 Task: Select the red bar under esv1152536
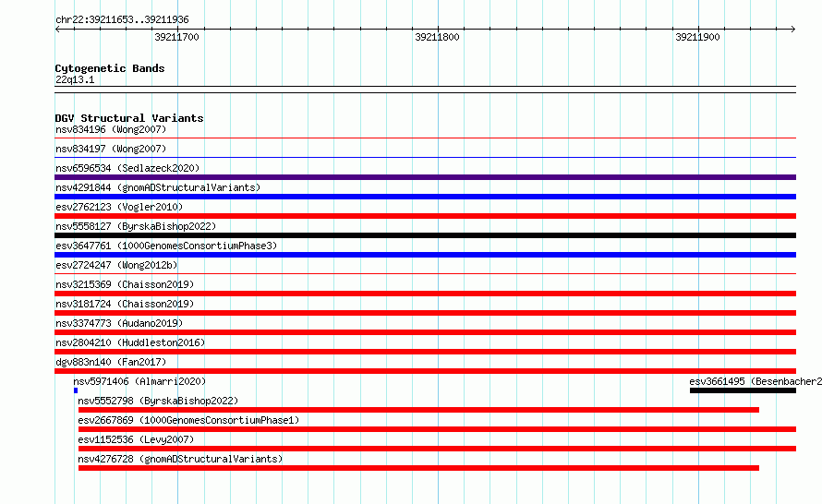click(437, 449)
